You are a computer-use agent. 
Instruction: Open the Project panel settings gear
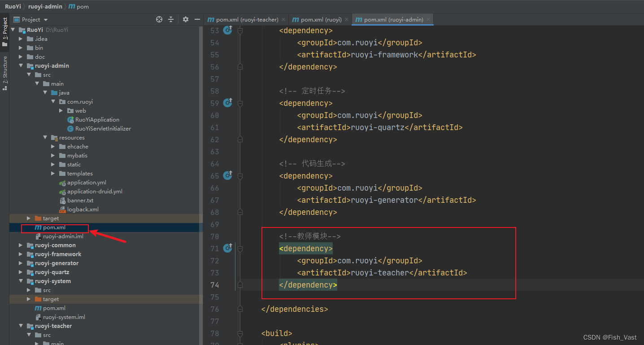pos(186,19)
